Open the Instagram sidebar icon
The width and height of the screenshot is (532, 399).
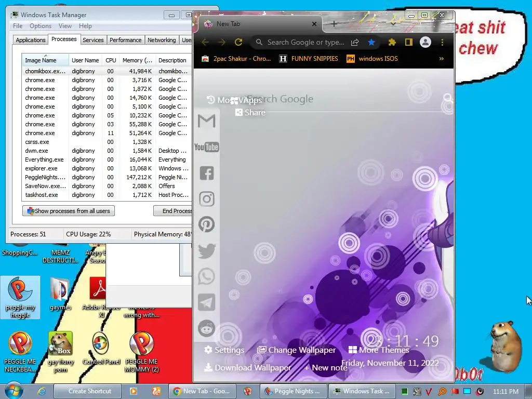coord(207,199)
